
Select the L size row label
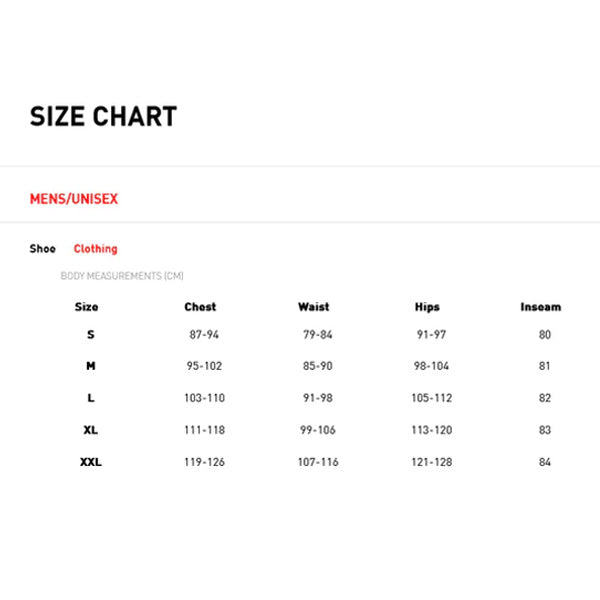[x=91, y=398]
